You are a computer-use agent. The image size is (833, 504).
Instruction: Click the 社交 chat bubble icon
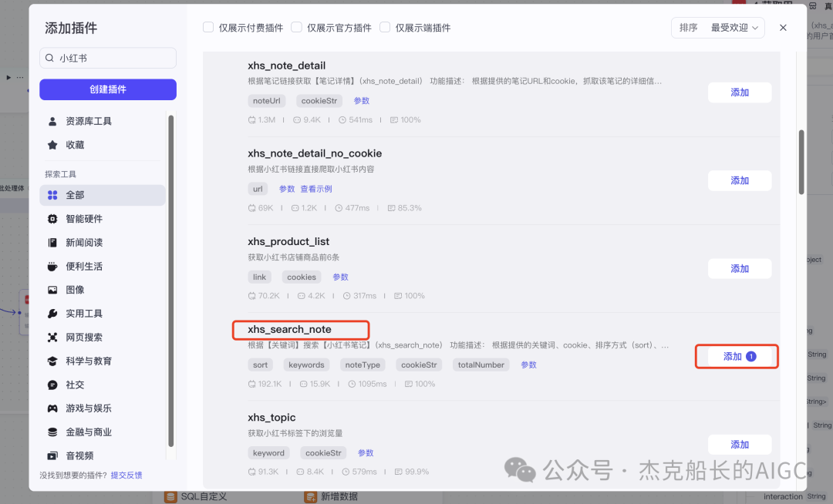pyautogui.click(x=52, y=385)
